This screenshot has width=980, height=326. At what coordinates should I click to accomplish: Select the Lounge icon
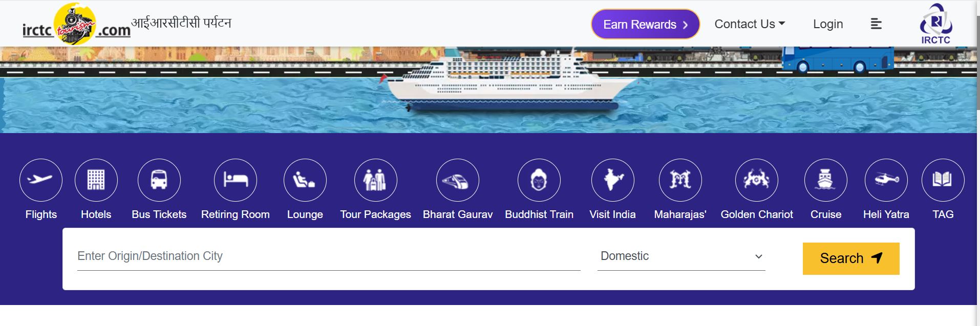click(305, 180)
